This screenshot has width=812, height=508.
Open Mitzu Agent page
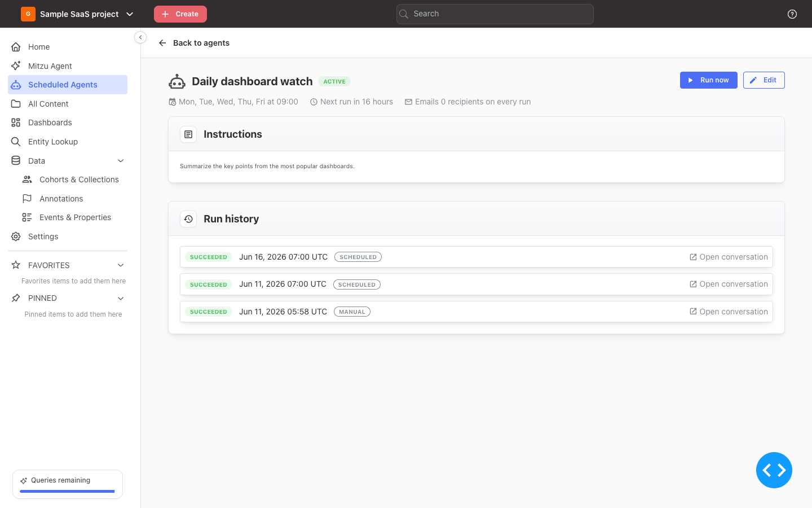click(x=68, y=66)
